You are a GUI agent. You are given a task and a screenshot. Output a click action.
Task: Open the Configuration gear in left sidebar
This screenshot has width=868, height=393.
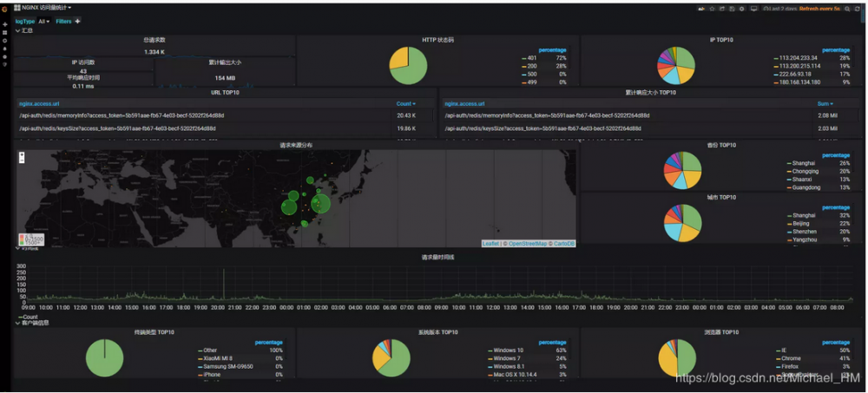coord(5,56)
